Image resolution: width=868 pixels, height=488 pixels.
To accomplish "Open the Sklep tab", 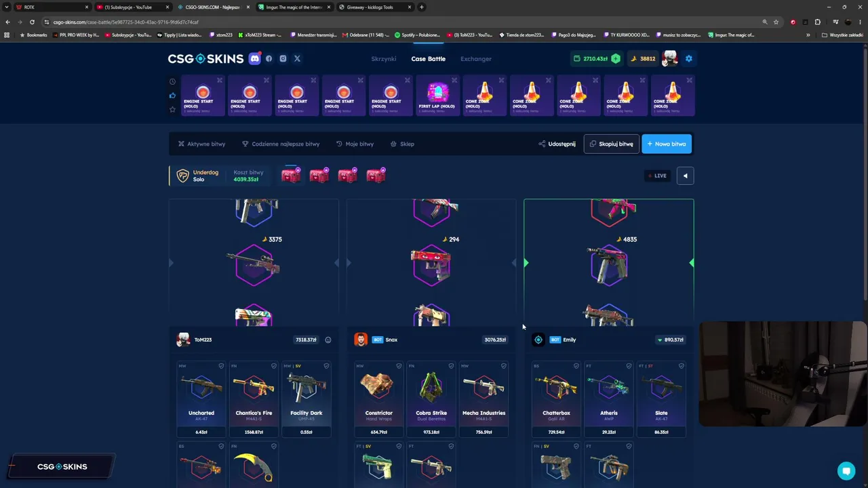I will (402, 144).
